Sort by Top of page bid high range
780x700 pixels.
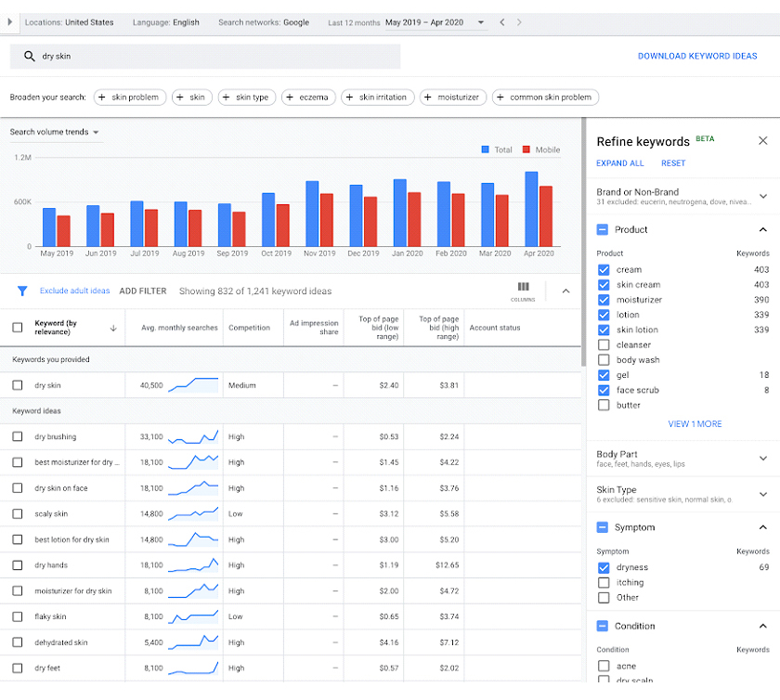[x=438, y=328]
